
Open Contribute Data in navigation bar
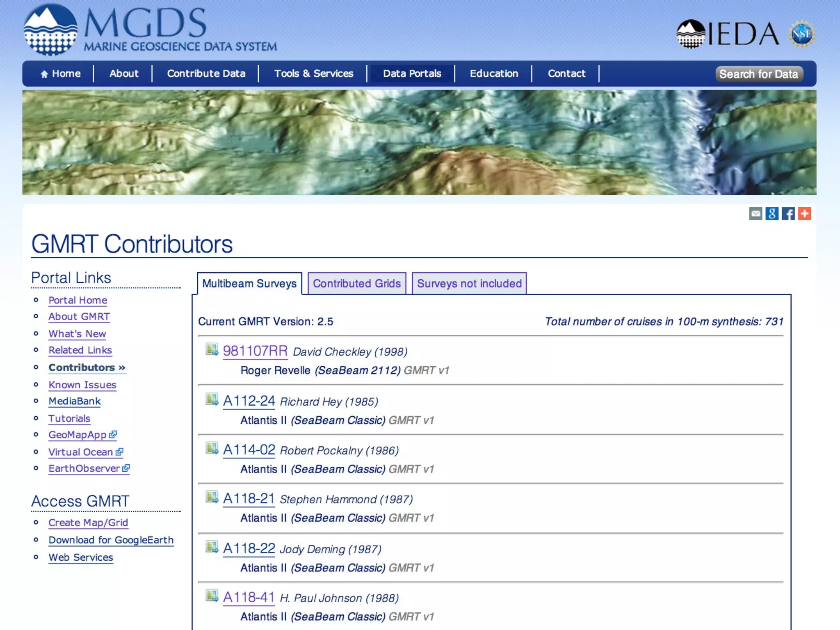(x=206, y=74)
